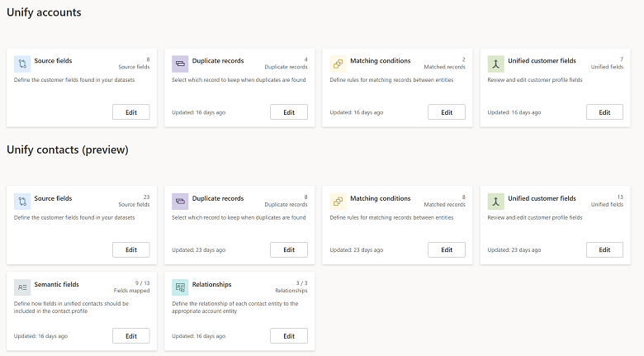Click Duplicate records icon under Unify contacts
This screenshot has height=356, width=644.
[180, 202]
